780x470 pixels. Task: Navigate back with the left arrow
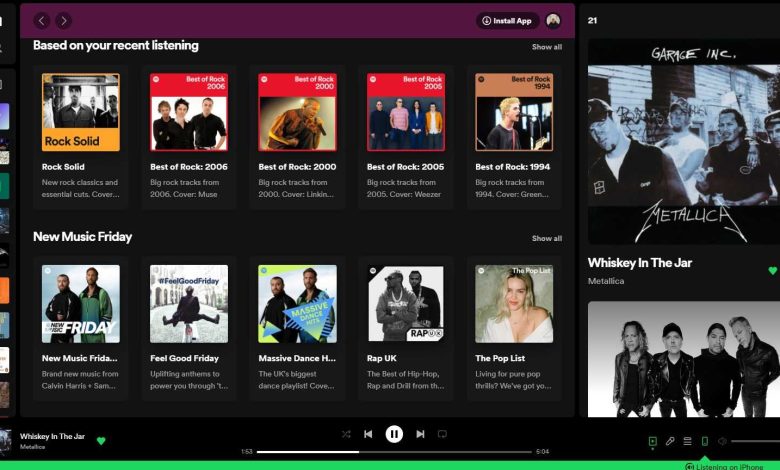coord(42,20)
